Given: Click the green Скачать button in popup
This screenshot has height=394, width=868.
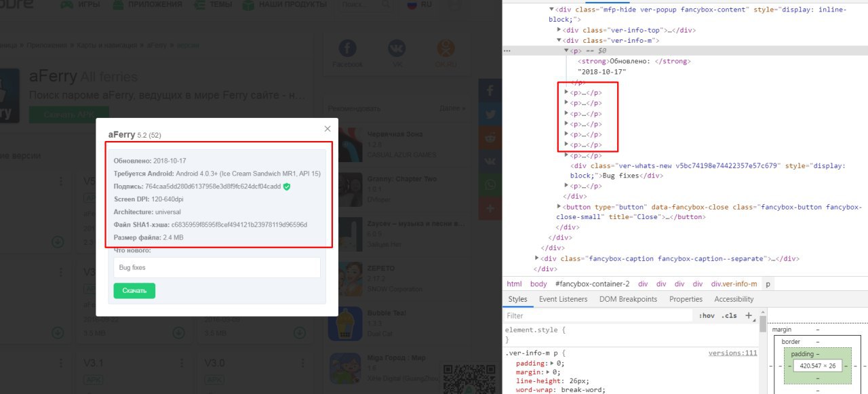Looking at the screenshot, I should point(134,291).
